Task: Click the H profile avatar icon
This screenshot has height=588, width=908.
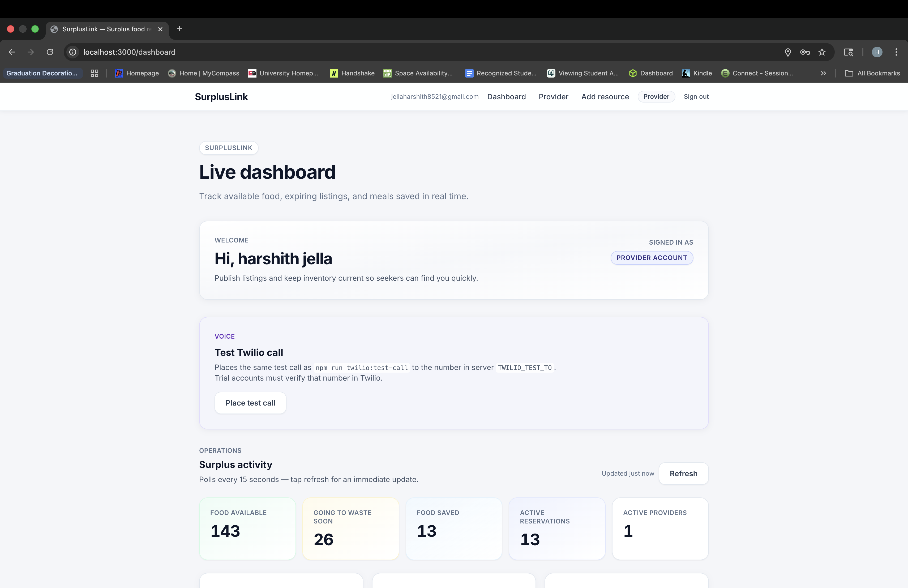Action: click(877, 52)
